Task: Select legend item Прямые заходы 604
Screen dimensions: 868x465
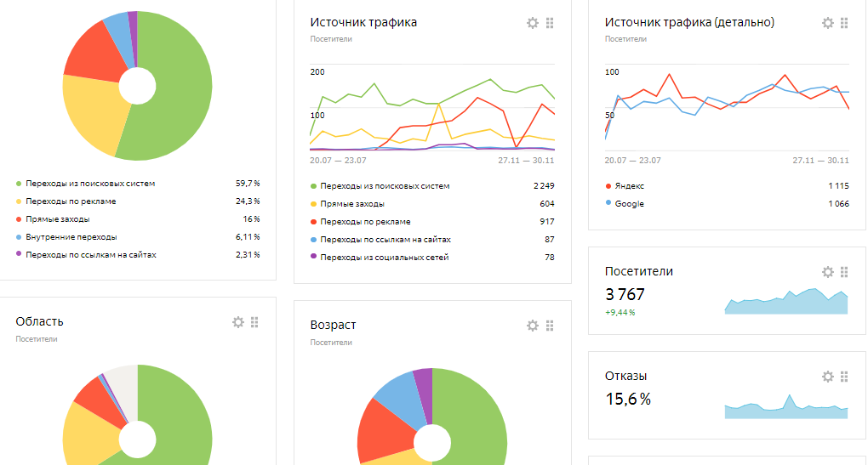Action: pyautogui.click(x=352, y=204)
